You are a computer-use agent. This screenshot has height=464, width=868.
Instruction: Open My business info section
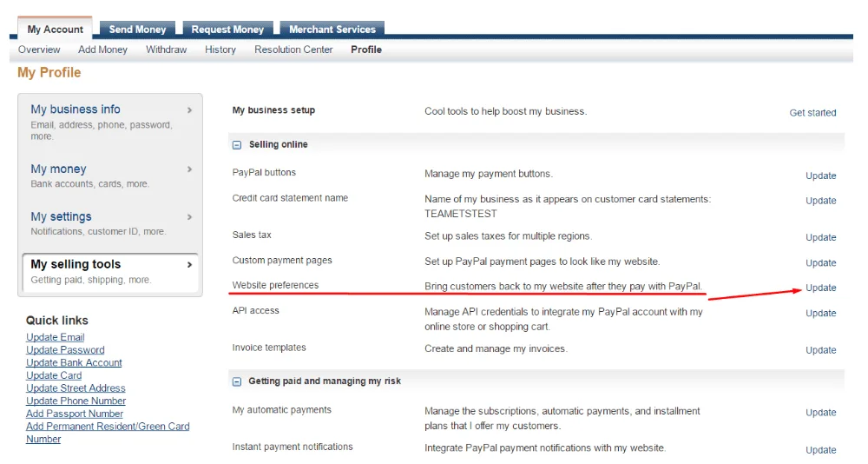[x=76, y=109]
